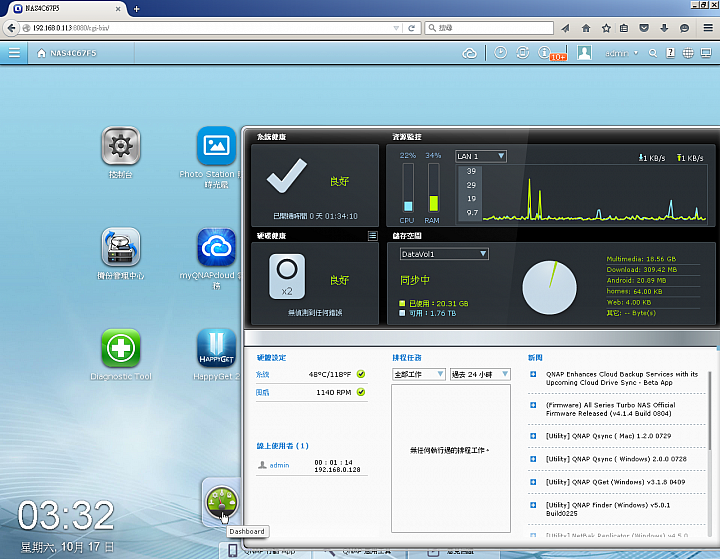Open the past 24 hours dropdown
This screenshot has height=559, width=720.
click(x=480, y=374)
